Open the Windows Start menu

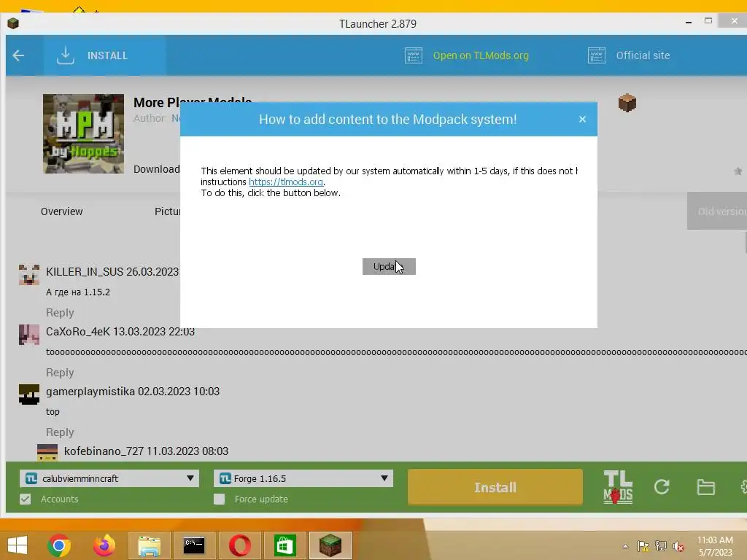click(18, 545)
